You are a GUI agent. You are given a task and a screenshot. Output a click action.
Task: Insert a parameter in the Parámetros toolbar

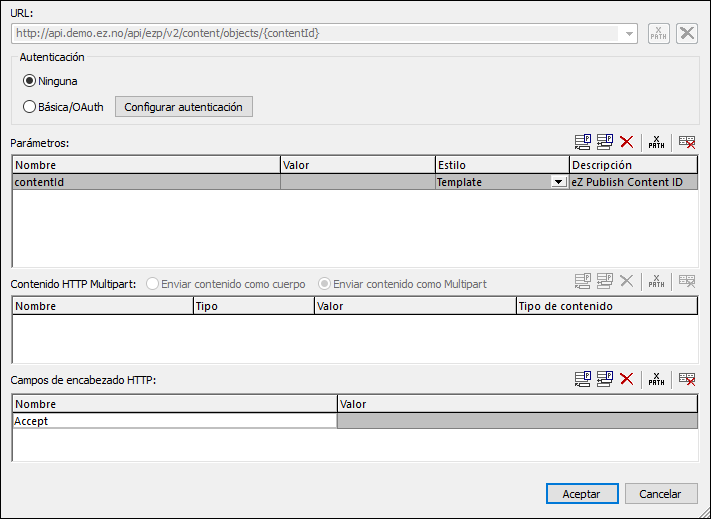(605, 142)
